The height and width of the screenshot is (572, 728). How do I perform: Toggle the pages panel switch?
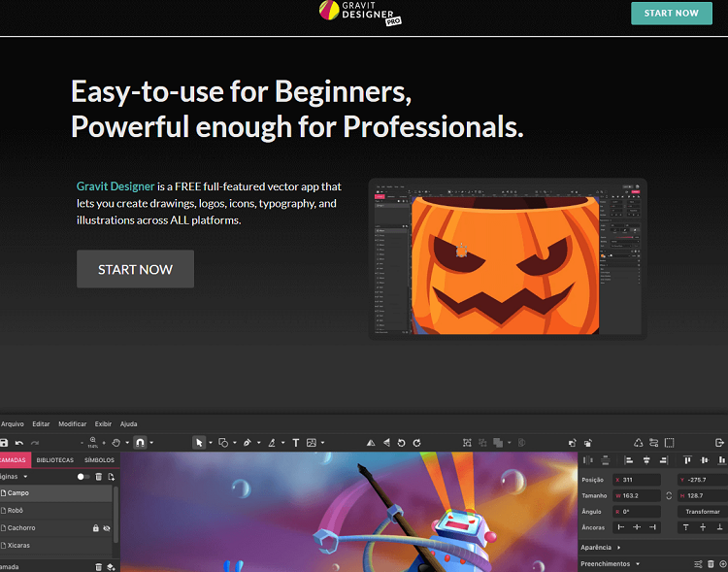coord(83,477)
